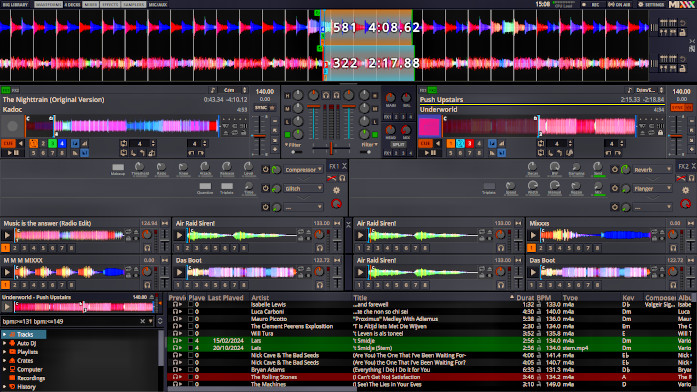Play/pause the right deck (Push Upstairs)
The height and width of the screenshot is (392, 697).
click(x=430, y=153)
